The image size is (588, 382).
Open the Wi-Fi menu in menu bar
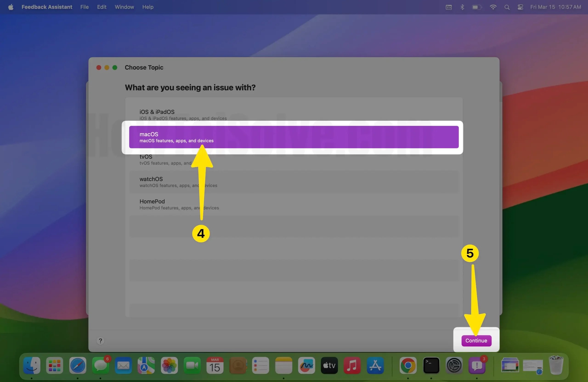click(x=493, y=7)
